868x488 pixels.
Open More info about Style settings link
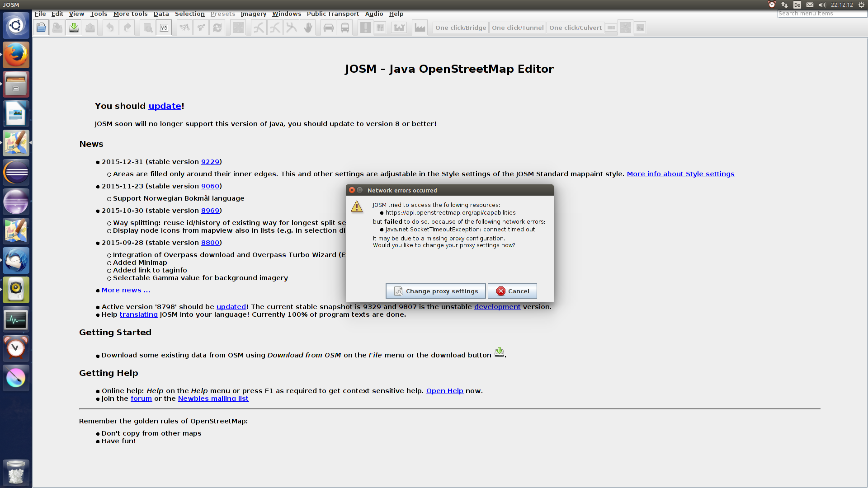(680, 174)
